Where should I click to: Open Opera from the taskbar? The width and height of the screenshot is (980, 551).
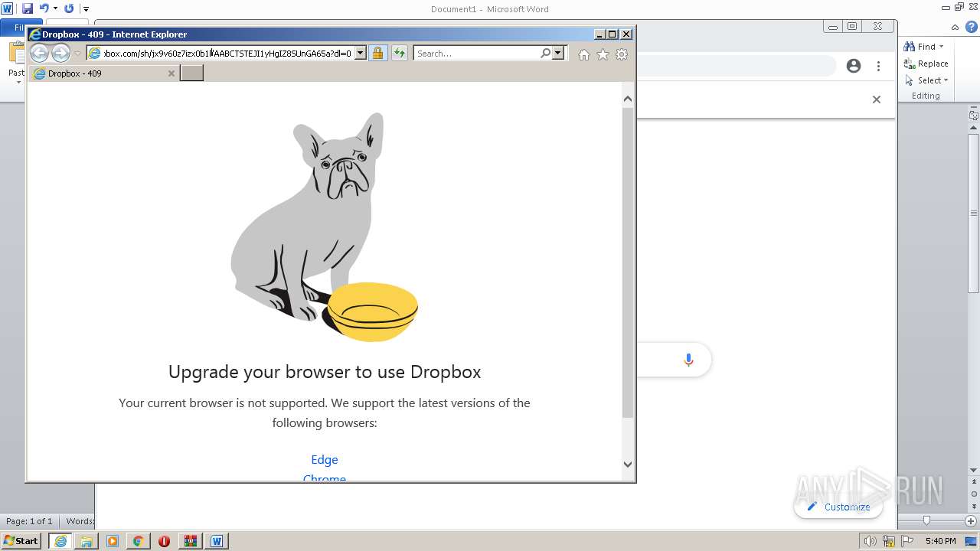point(164,541)
